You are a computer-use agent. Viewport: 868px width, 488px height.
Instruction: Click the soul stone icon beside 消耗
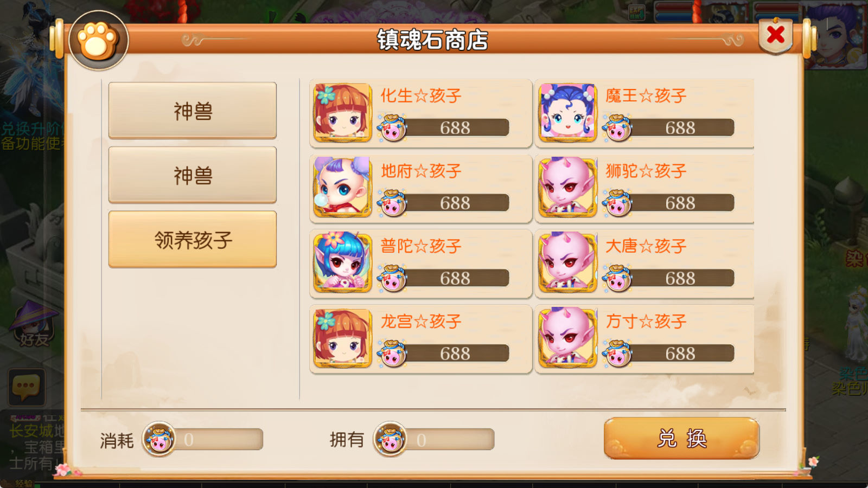point(159,439)
